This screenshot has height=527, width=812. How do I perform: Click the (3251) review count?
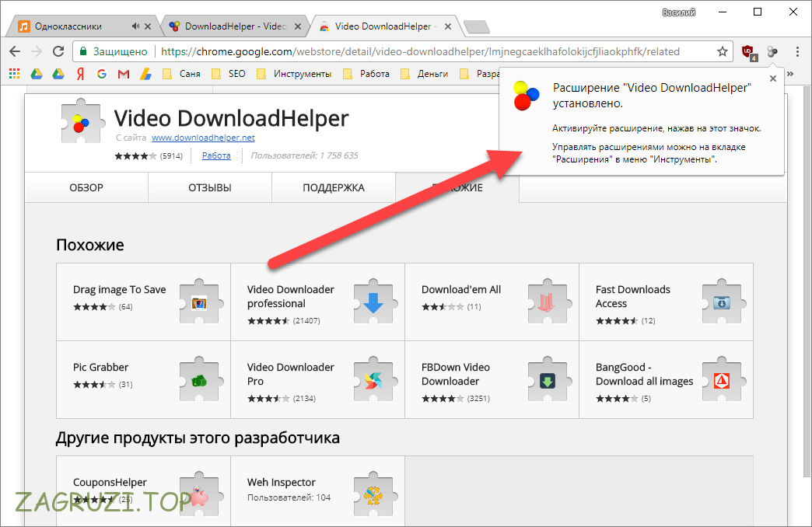[x=478, y=399]
